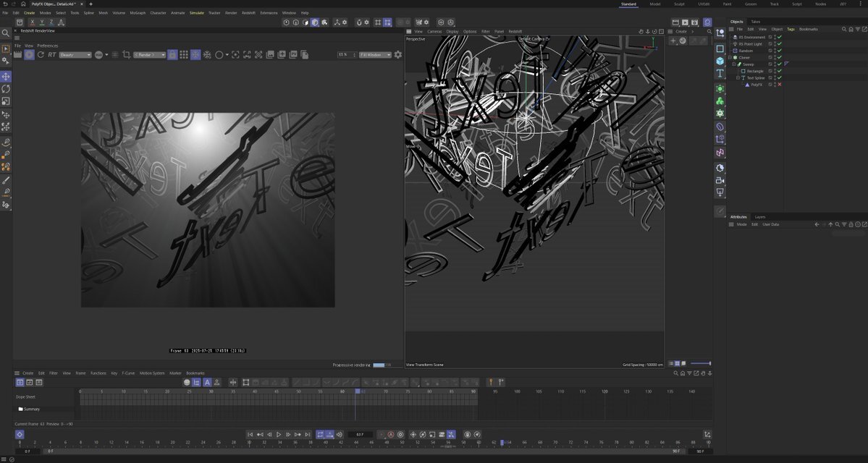Expand Create chevron in material manager
The height and width of the screenshot is (463, 868).
pyautogui.click(x=693, y=32)
